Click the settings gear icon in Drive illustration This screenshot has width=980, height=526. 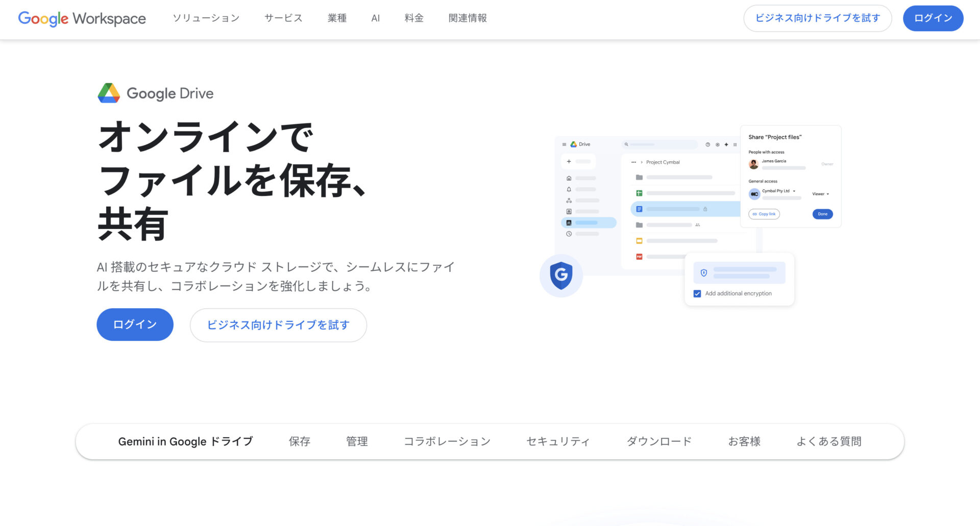pyautogui.click(x=717, y=144)
